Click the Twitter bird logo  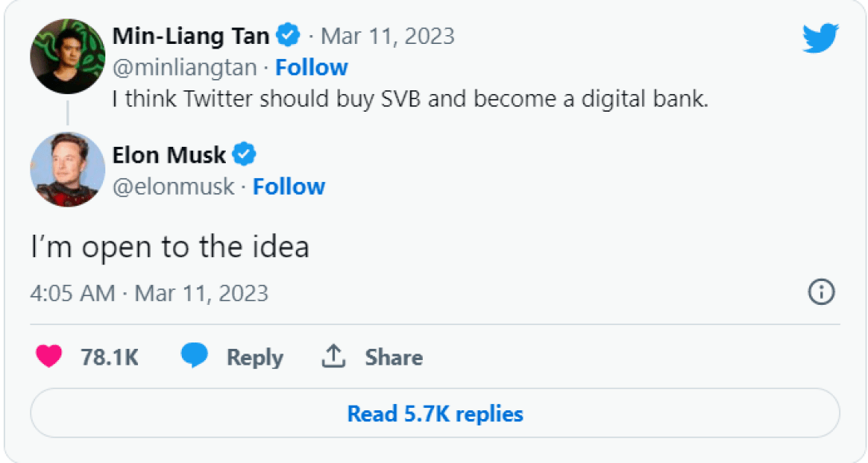(820, 38)
